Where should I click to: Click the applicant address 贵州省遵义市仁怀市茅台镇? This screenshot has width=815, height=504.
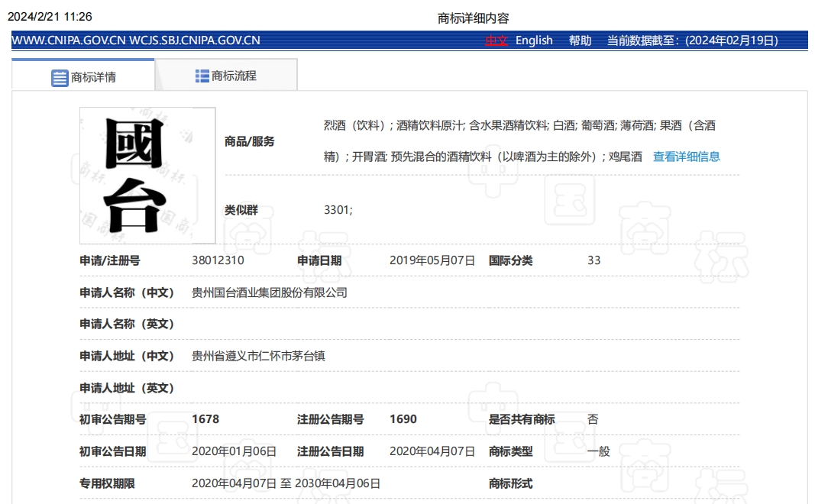pyautogui.click(x=260, y=356)
